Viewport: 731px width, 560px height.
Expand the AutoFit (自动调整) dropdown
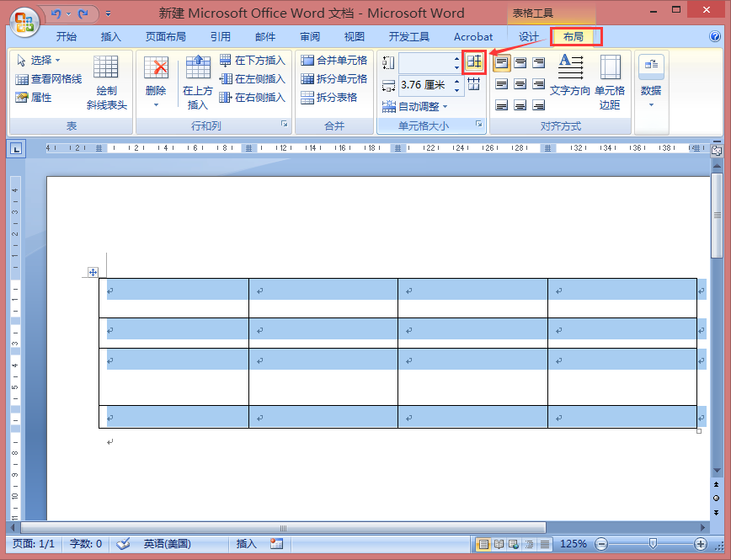click(x=415, y=107)
